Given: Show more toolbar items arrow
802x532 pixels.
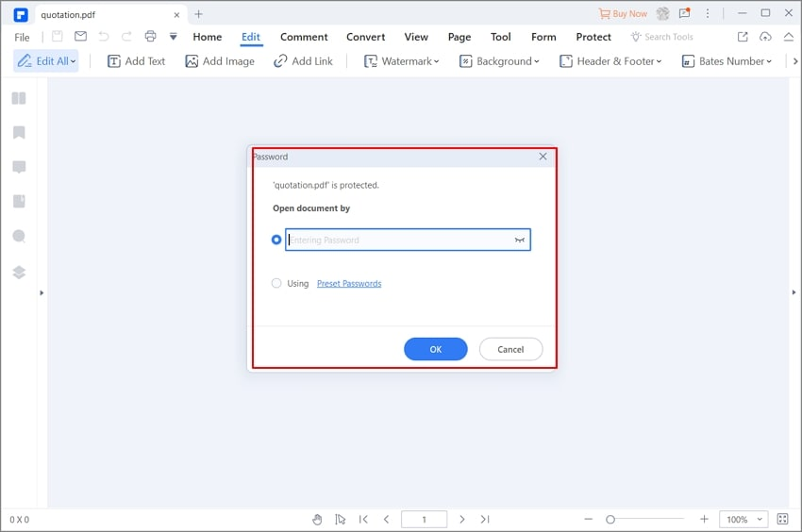Looking at the screenshot, I should coord(794,61).
